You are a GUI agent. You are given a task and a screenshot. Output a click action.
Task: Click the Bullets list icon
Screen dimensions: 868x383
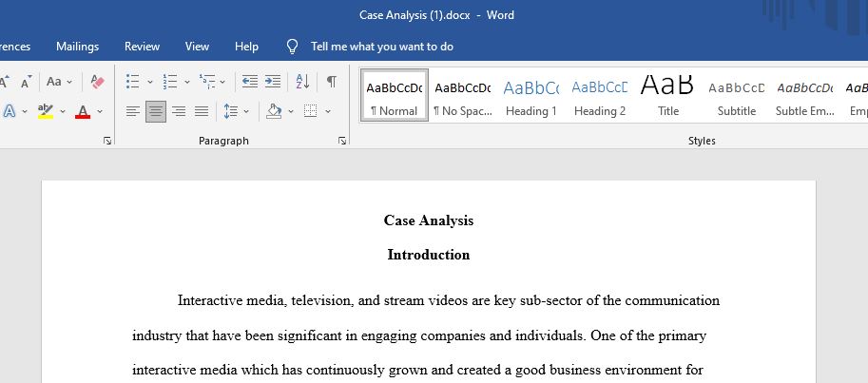[132, 82]
